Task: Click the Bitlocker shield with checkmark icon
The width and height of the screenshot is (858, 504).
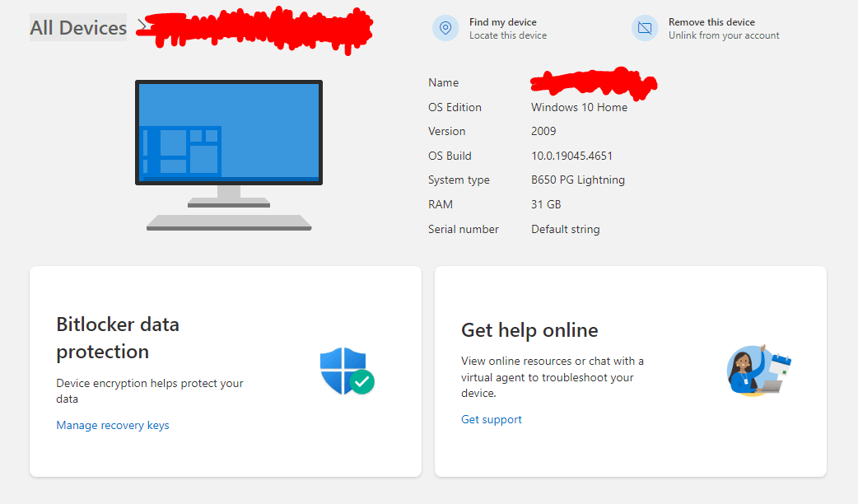Action: click(347, 371)
